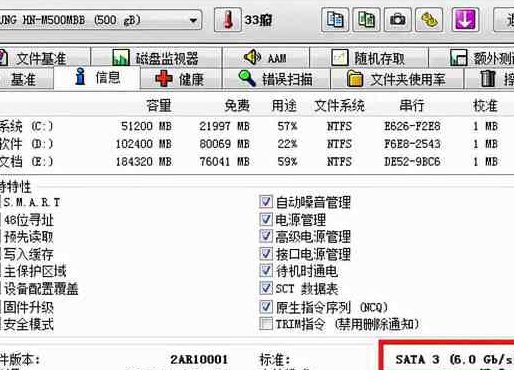The height and width of the screenshot is (370, 514).
Task: Click the copy text to clipboard icon
Action: (335, 20)
